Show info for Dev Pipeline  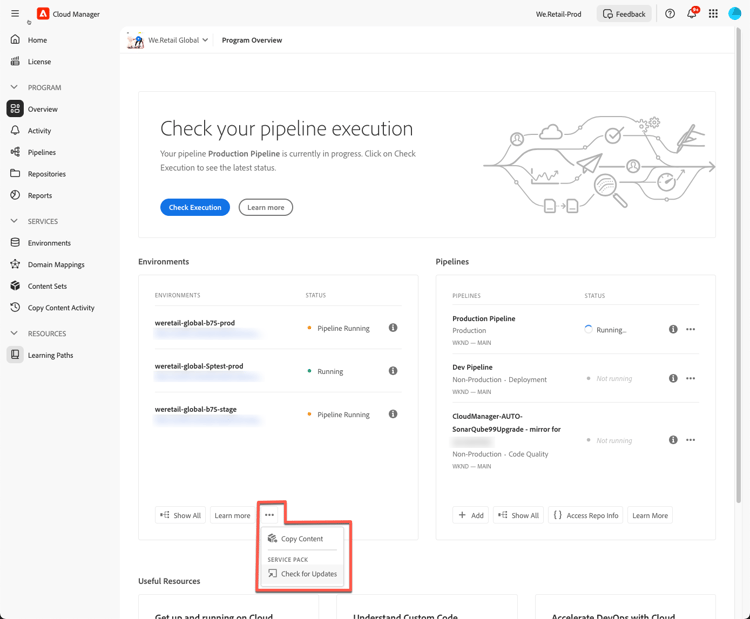(x=673, y=378)
